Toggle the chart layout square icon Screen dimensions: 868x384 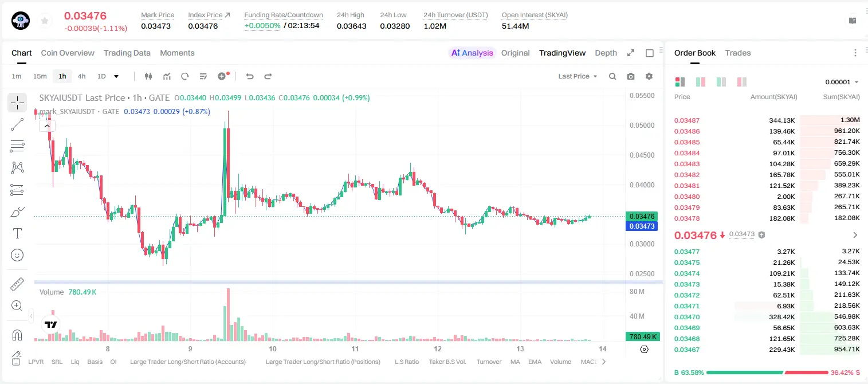(x=650, y=53)
